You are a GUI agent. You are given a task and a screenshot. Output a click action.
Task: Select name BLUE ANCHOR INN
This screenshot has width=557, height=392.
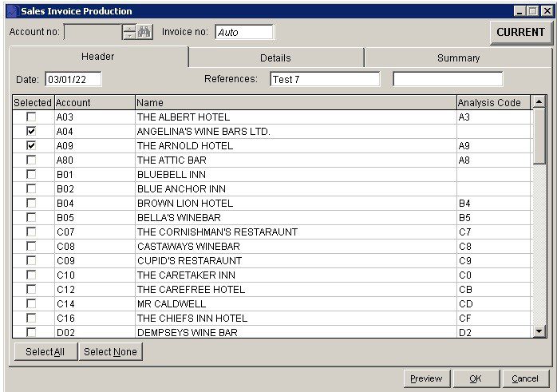181,188
